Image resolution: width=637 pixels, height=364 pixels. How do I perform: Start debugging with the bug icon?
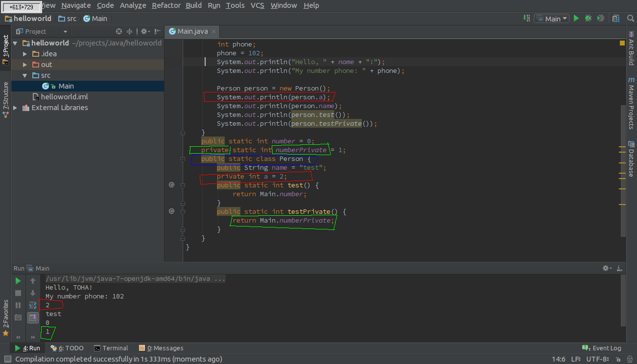point(588,19)
